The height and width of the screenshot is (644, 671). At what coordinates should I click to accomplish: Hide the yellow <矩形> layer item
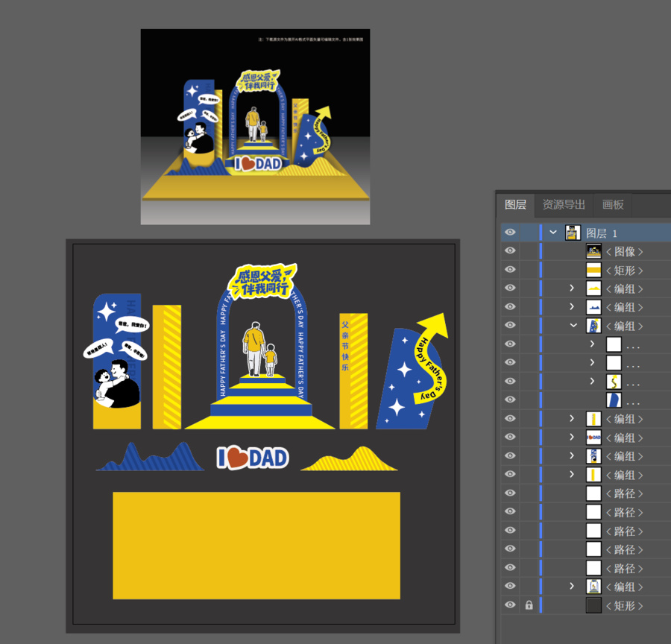click(510, 270)
